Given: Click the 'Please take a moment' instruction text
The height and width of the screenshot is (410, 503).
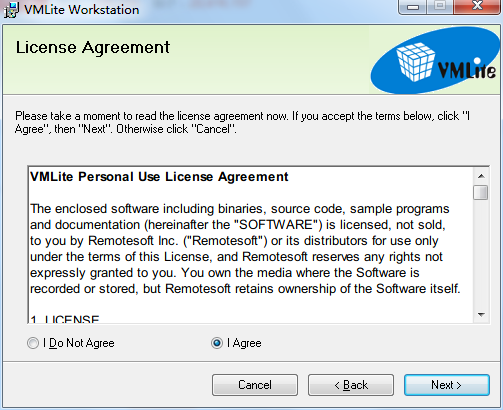Looking at the screenshot, I should pos(242,122).
